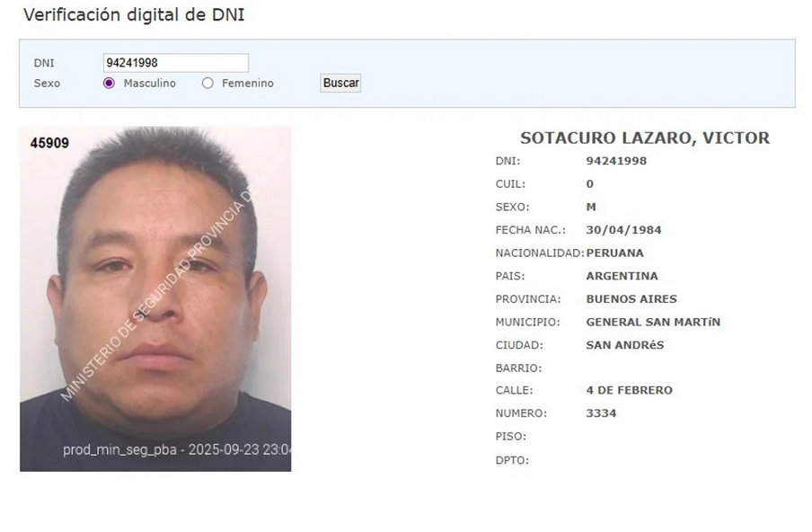Click the CALLE value 4 DE FEBRERO

pos(629,390)
